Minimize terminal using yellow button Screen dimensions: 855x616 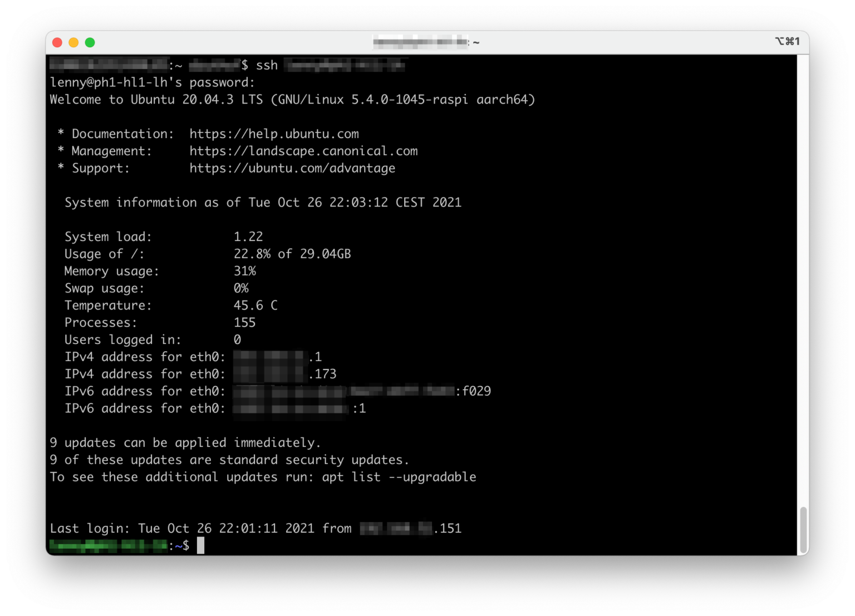click(x=73, y=42)
